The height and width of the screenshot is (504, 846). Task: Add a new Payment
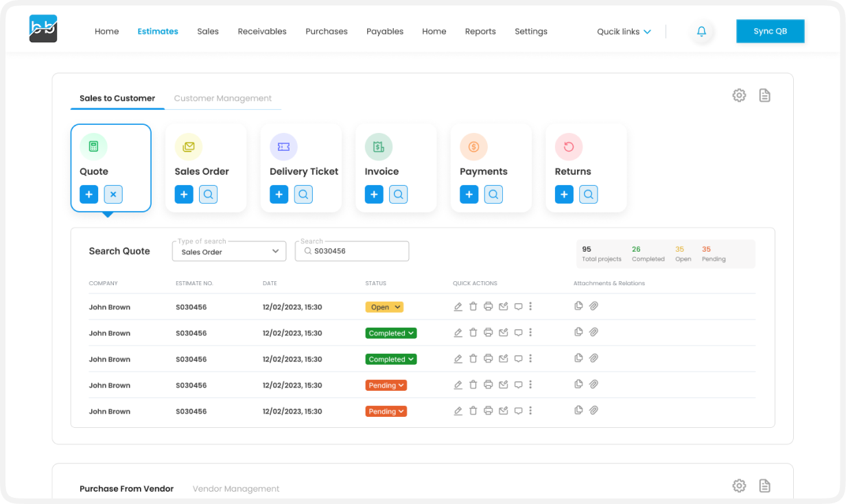(x=469, y=195)
